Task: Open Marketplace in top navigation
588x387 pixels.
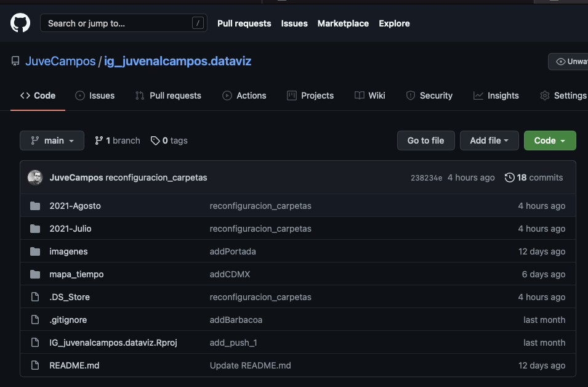Action: [343, 23]
